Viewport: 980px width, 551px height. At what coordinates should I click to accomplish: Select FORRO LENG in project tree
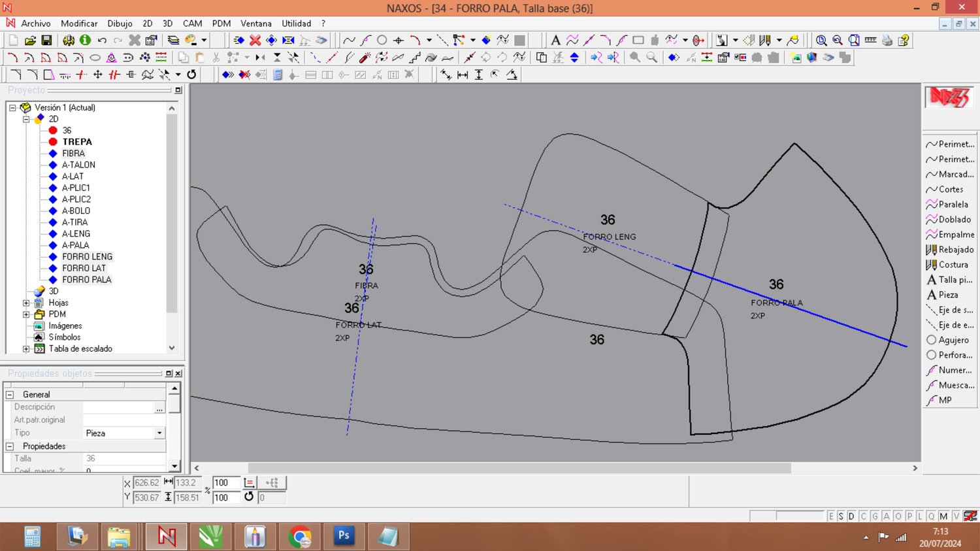[x=88, y=257]
